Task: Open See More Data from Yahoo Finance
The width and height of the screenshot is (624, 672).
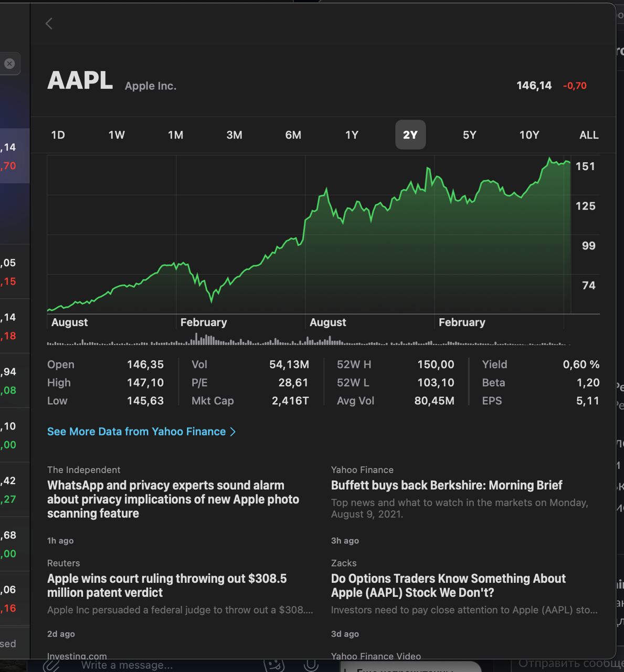Action: (x=141, y=432)
